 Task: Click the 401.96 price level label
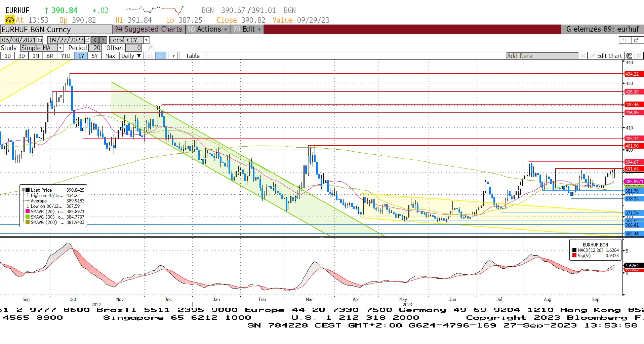[634, 146]
